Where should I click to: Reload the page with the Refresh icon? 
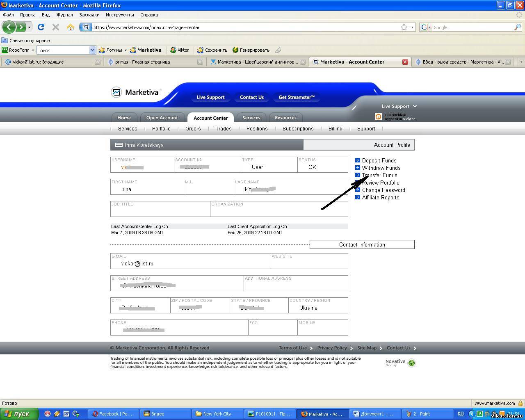[41, 27]
